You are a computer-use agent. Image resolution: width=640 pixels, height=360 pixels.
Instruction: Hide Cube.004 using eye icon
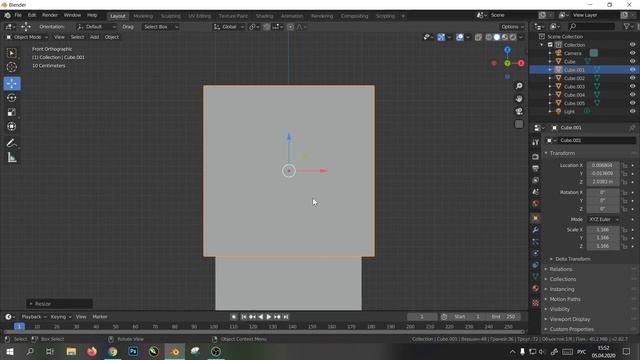(x=632, y=95)
